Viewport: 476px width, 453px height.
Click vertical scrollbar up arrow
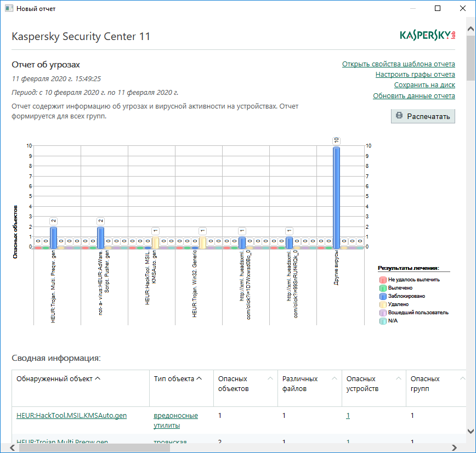click(x=471, y=29)
